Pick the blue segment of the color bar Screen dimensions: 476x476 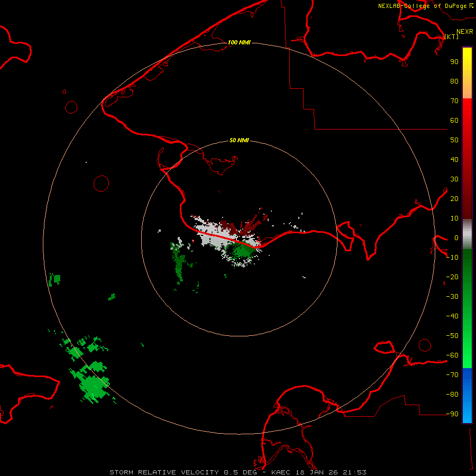tap(467, 396)
